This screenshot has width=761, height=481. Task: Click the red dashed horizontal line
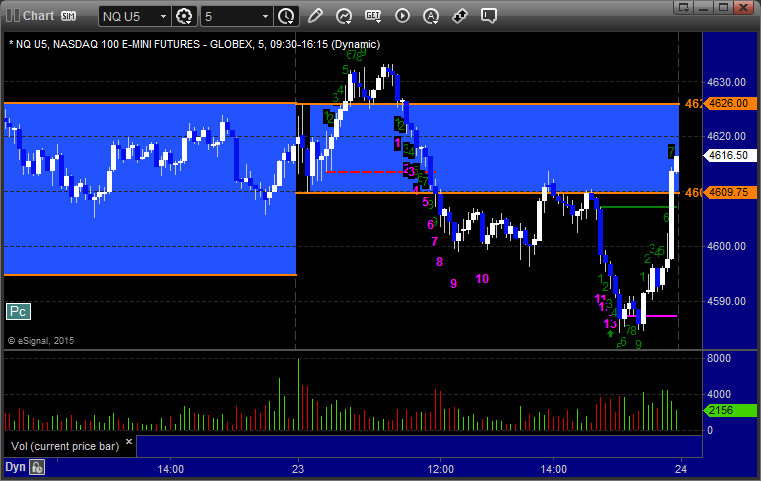[x=380, y=172]
